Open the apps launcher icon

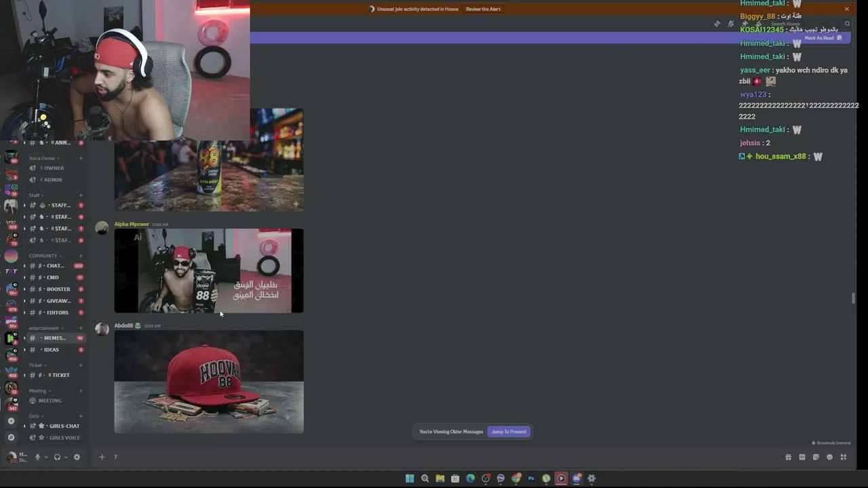click(x=844, y=457)
